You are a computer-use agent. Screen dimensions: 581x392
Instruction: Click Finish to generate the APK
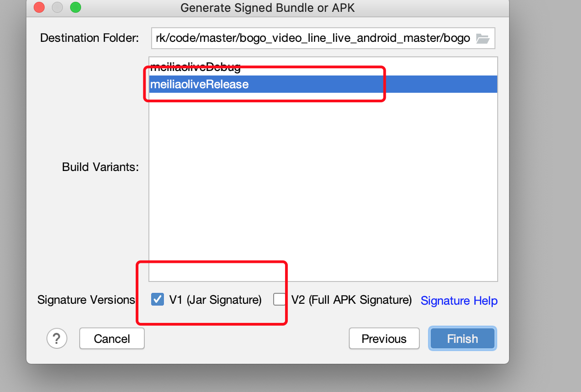point(462,339)
